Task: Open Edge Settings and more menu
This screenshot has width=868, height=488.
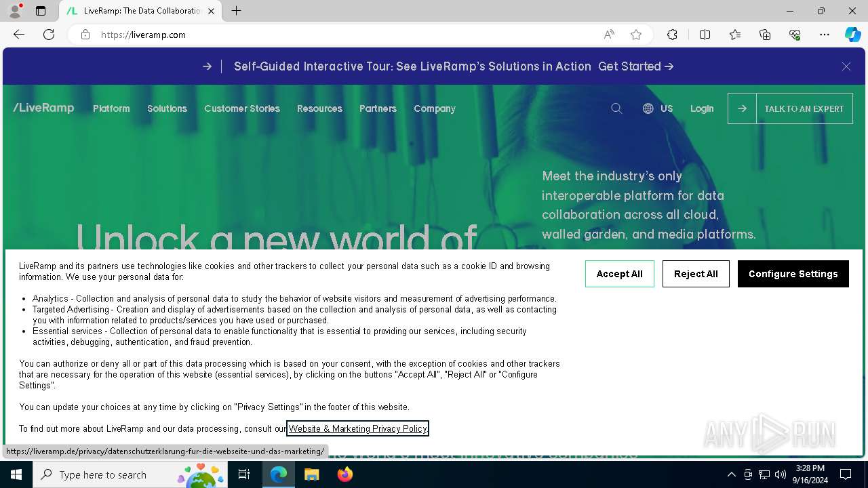Action: (x=825, y=35)
